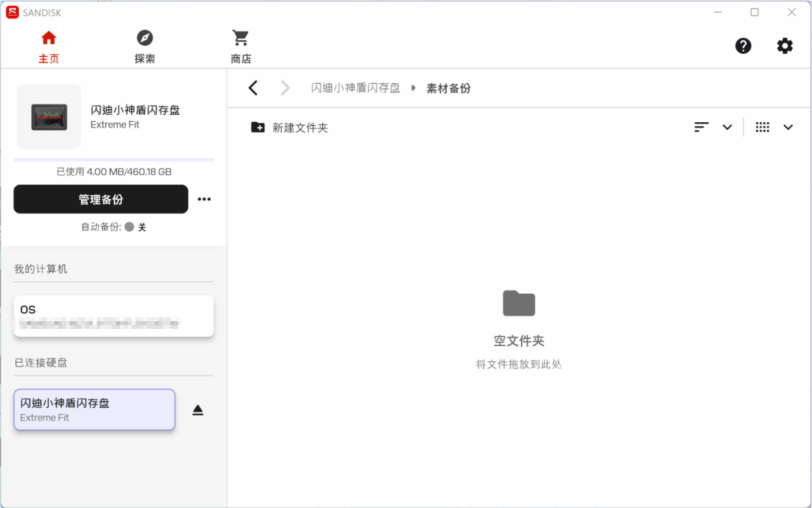Image resolution: width=812 pixels, height=508 pixels.
Task: Click the storage usage progress bar
Action: tap(114, 160)
